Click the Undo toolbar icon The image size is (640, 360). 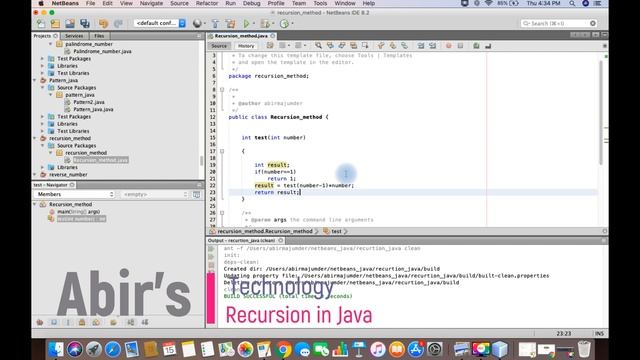pyautogui.click(x=103, y=24)
